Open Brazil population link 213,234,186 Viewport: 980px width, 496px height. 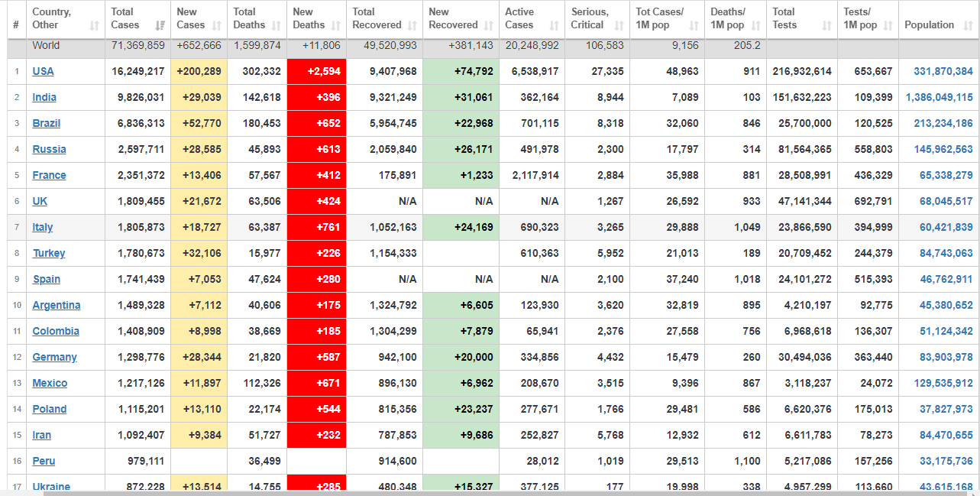tap(943, 123)
